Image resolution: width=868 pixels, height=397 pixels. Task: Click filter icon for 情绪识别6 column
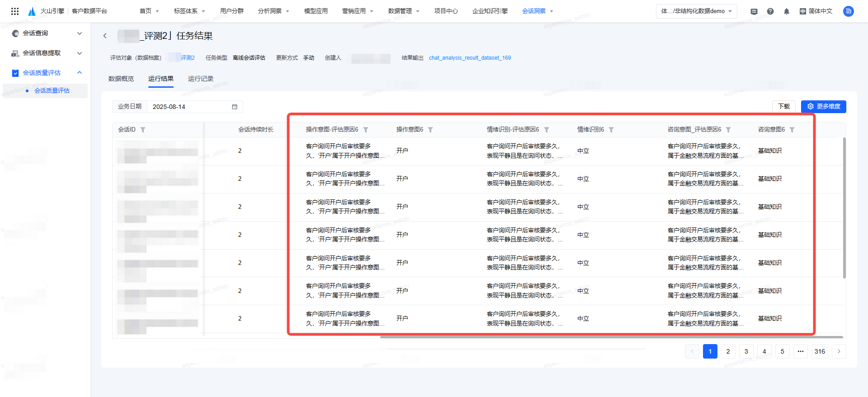611,130
